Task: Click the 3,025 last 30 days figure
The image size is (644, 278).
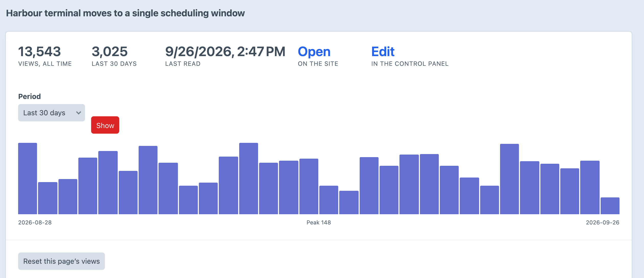Action: click(x=110, y=52)
